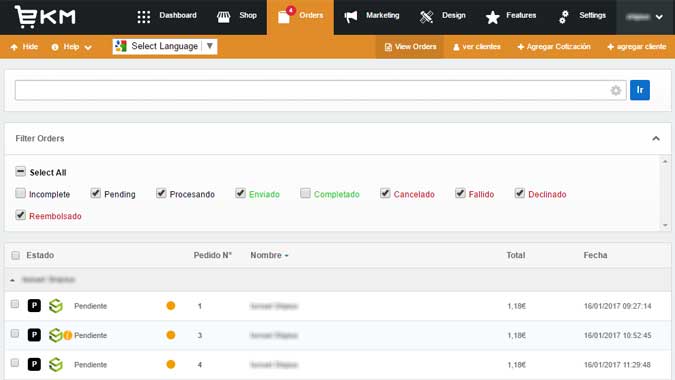Open the Marketing megaphone icon

(350, 17)
